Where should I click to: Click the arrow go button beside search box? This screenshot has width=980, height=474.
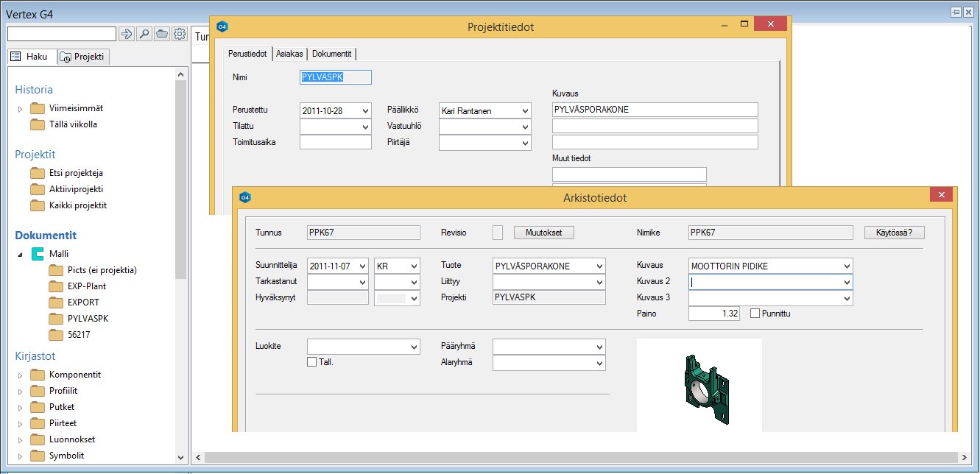[127, 34]
